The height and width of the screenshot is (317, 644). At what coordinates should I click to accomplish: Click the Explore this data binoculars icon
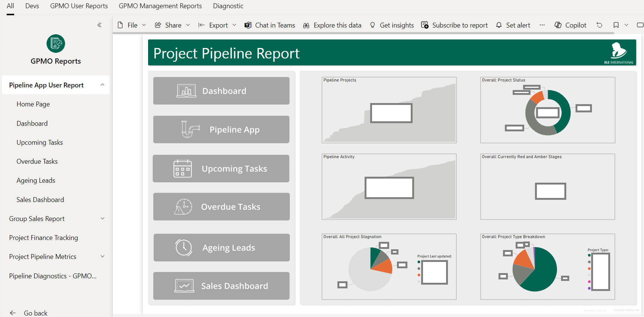[306, 25]
